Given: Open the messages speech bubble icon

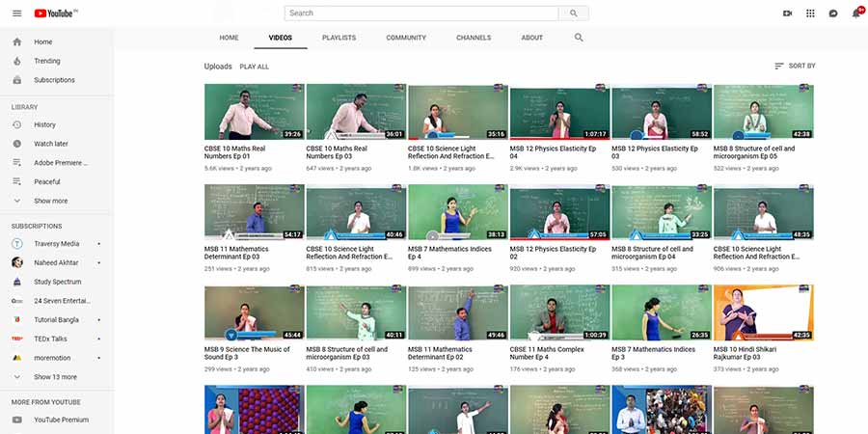Looking at the screenshot, I should tap(833, 14).
